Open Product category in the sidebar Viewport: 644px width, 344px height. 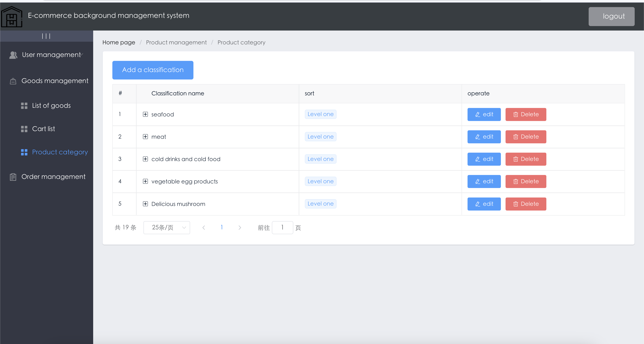tap(60, 152)
